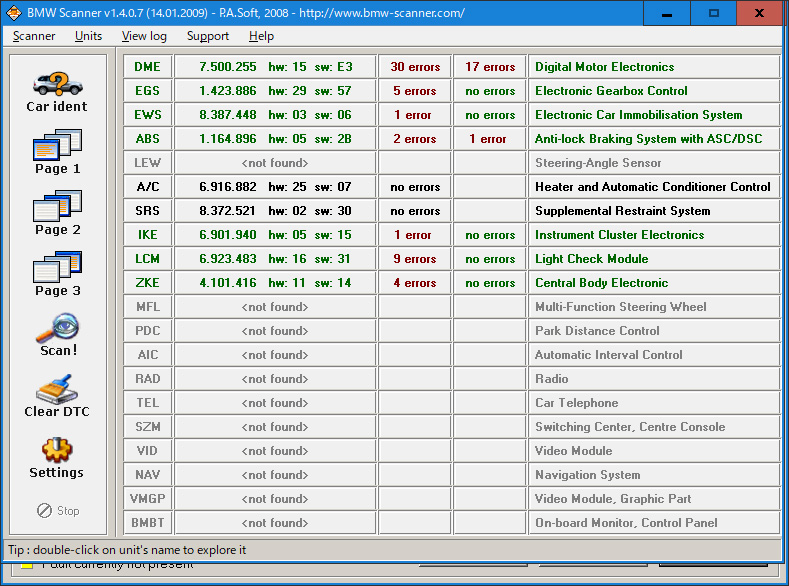Select the A/C unit name
The height and width of the screenshot is (586, 789).
coord(148,187)
